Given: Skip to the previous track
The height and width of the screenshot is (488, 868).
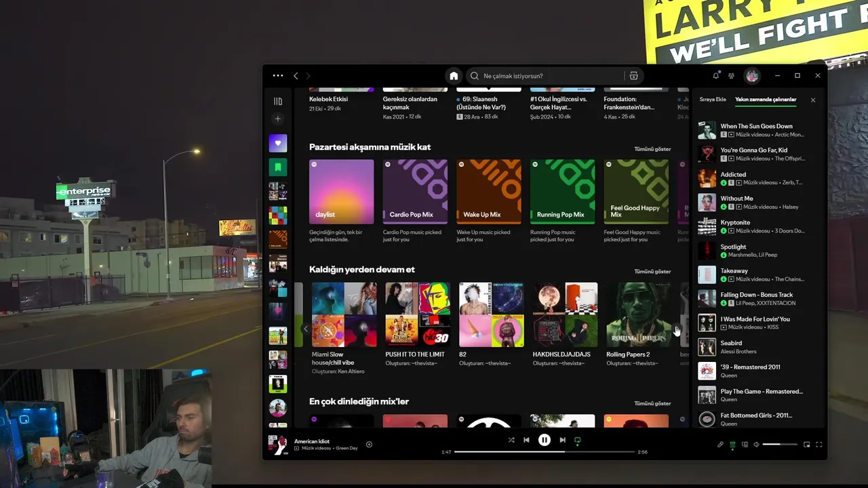Looking at the screenshot, I should pos(526,440).
